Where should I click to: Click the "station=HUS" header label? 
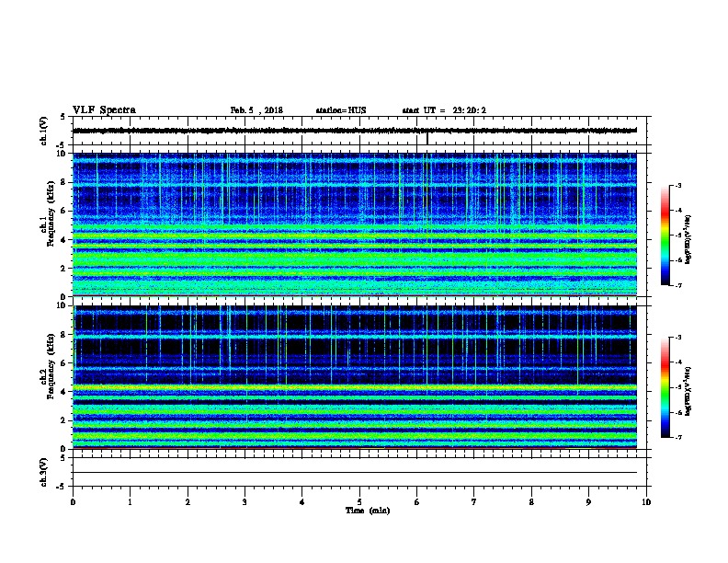pos(341,110)
